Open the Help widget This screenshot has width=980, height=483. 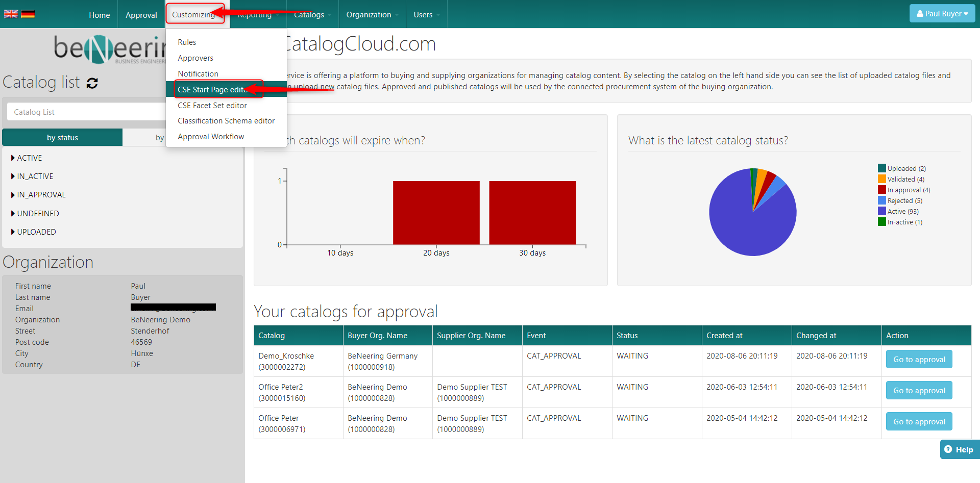tap(959, 449)
